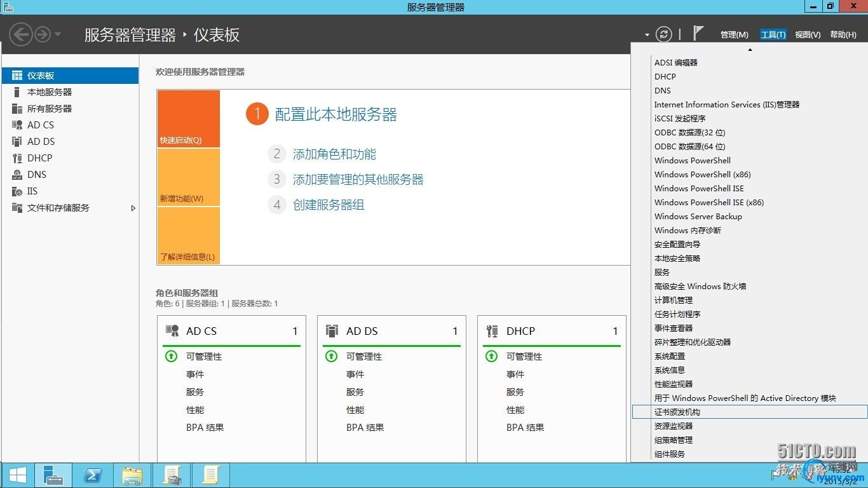Select DHCP icon in sidebar
The height and width of the screenshot is (488, 868).
pos(17,158)
